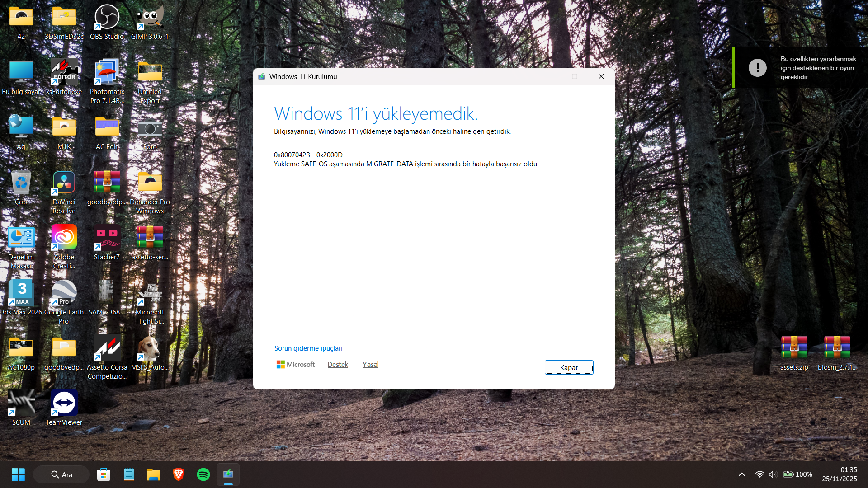This screenshot has height=488, width=868.
Task: Select the Denetim Masası icon
Action: point(21,238)
